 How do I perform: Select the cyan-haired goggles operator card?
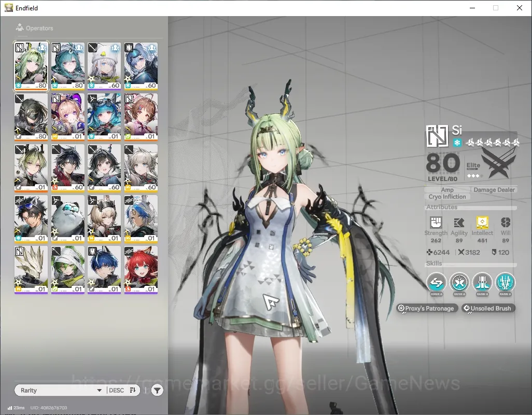(x=104, y=117)
